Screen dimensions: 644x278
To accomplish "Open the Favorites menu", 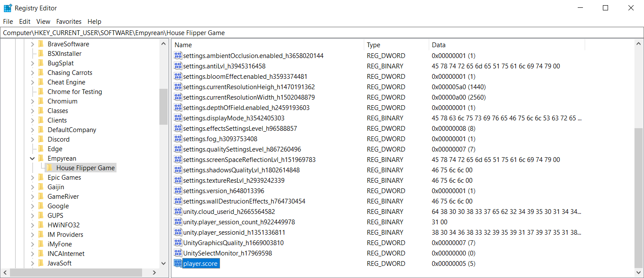I will (x=69, y=21).
